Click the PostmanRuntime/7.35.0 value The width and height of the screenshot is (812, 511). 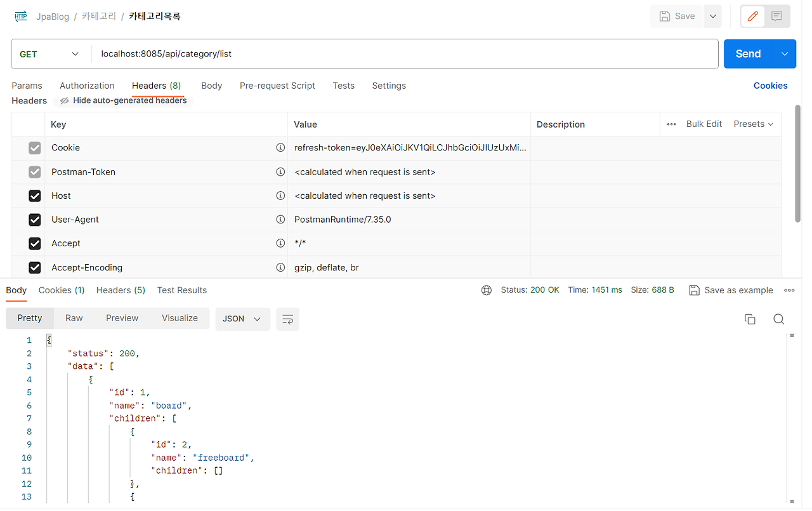[343, 220]
